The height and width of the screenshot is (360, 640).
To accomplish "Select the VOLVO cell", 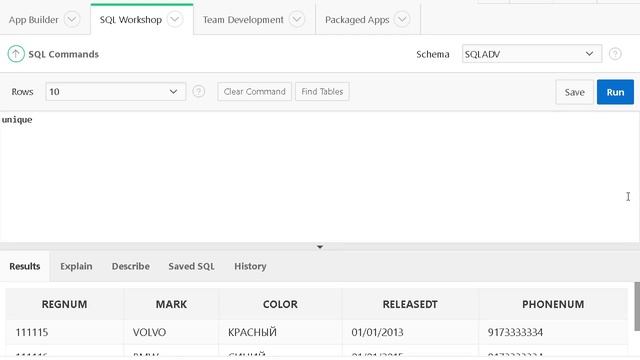I will [x=171, y=332].
